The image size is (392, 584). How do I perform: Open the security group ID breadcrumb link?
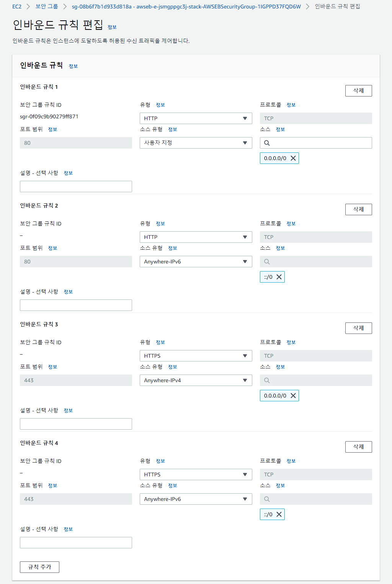(186, 7)
